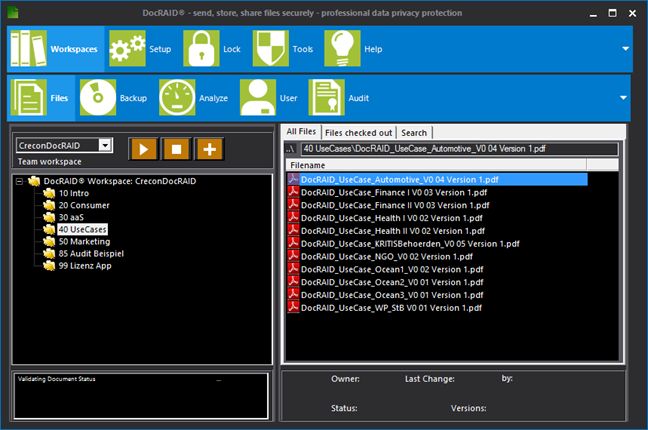
Task: Click the 10 Intro folder icon
Action: [49, 193]
